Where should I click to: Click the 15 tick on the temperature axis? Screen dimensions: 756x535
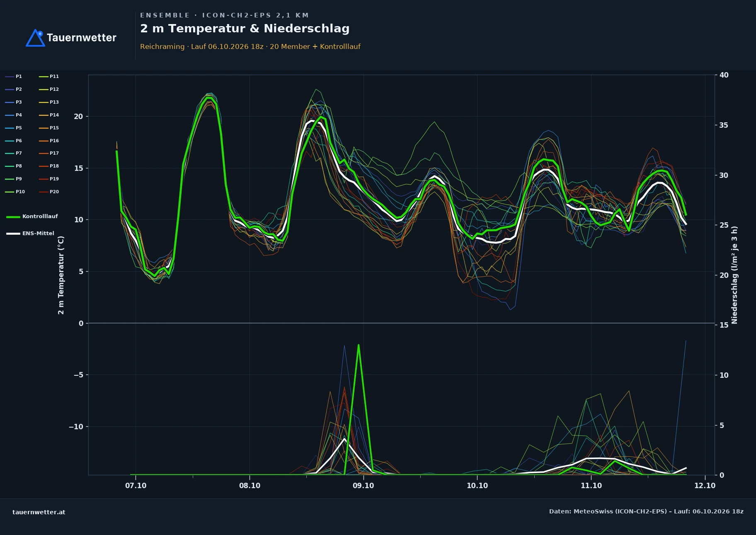pyautogui.click(x=78, y=168)
